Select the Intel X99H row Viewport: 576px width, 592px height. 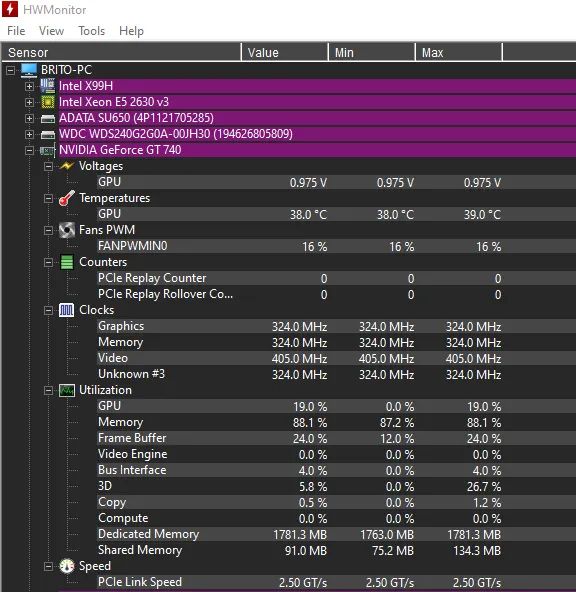click(x=317, y=86)
